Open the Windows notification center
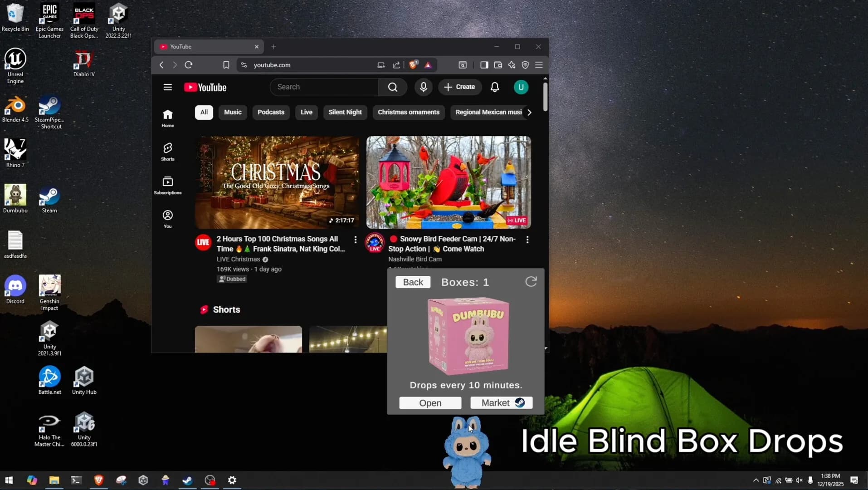 pos(854,480)
